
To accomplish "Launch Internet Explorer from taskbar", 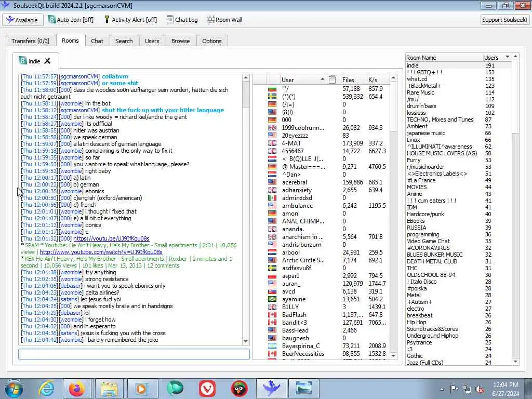I will (46, 389).
